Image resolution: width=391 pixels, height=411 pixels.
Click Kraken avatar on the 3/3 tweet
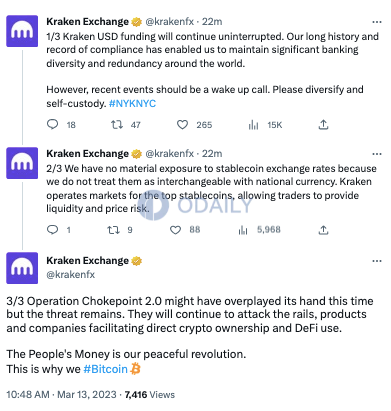point(22,268)
